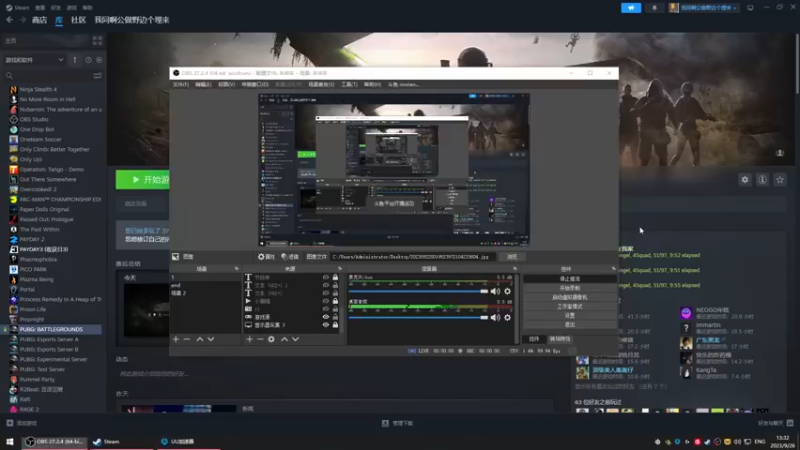
Task: Click 开始录制 button in OBS controls
Action: pos(569,288)
